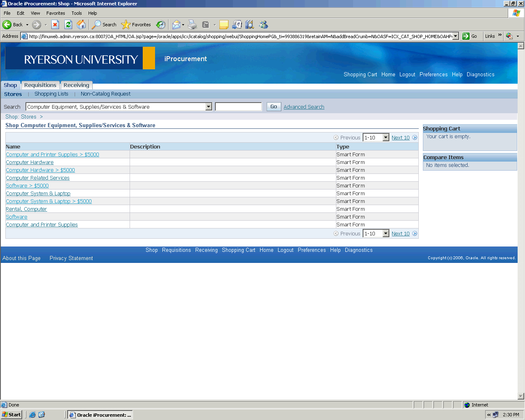This screenshot has height=420, width=525.
Task: Switch to the Receiving tab
Action: (x=76, y=85)
